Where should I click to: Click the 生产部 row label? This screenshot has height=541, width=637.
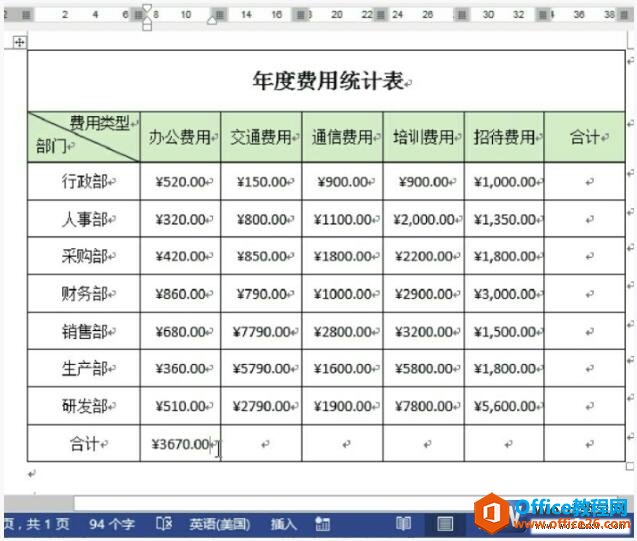(84, 369)
